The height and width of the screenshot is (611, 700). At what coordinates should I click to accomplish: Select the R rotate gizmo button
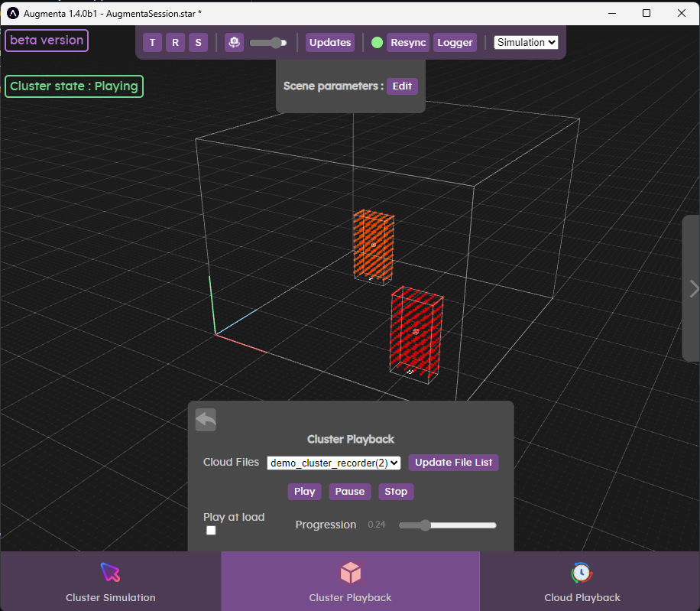click(x=176, y=42)
